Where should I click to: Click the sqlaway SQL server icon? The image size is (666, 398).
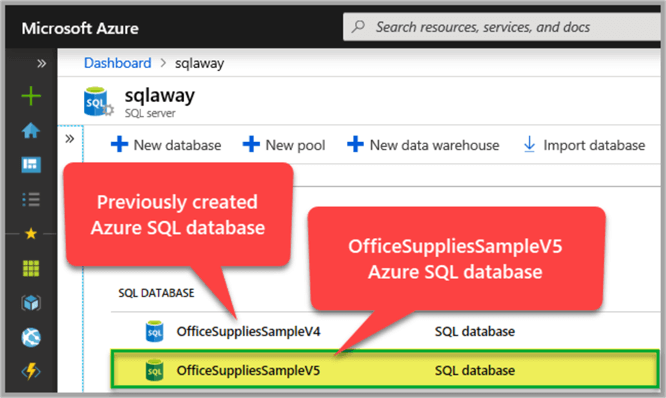pyautogui.click(x=98, y=102)
